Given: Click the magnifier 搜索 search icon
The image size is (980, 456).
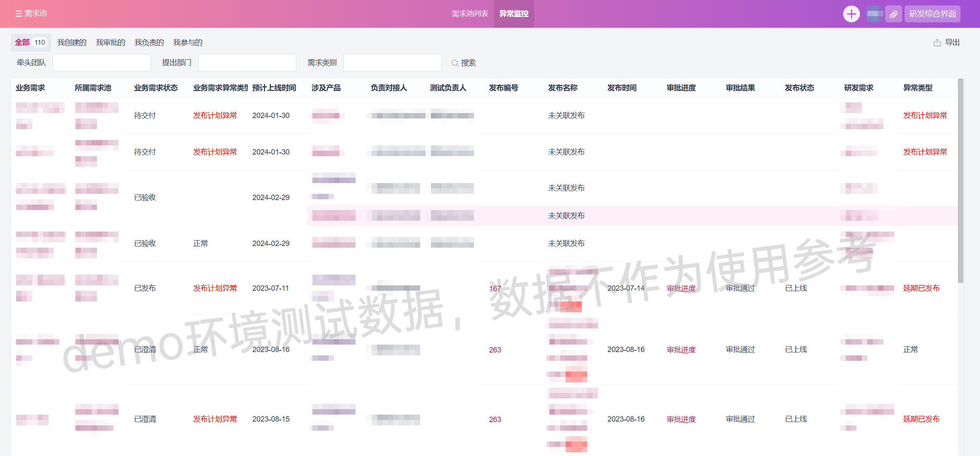Looking at the screenshot, I should pyautogui.click(x=455, y=63).
